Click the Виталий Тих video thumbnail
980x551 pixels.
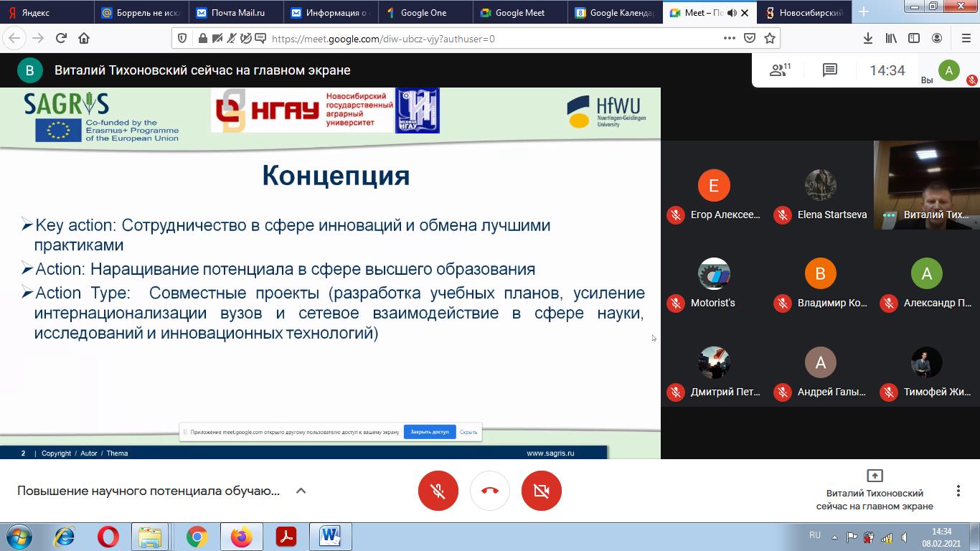coord(926,185)
